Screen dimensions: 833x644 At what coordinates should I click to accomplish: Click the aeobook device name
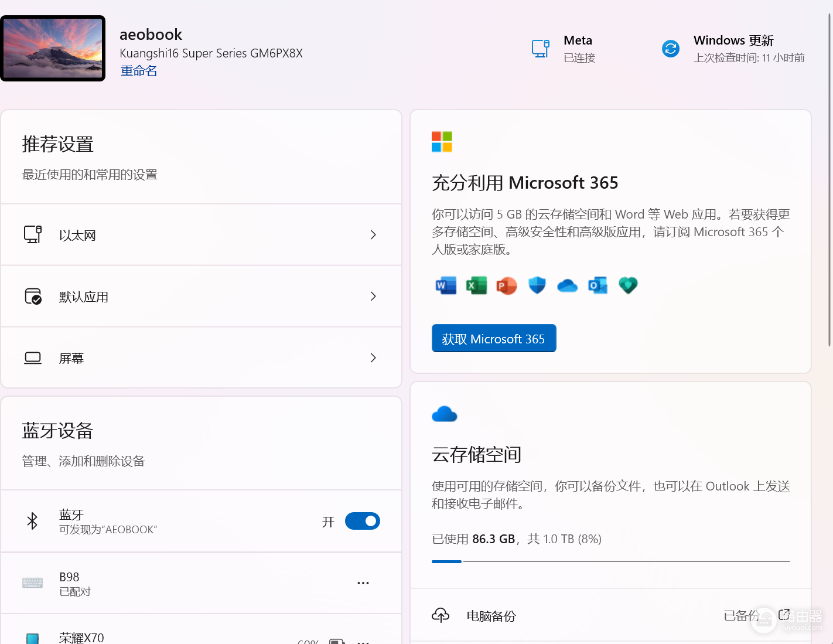[151, 35]
